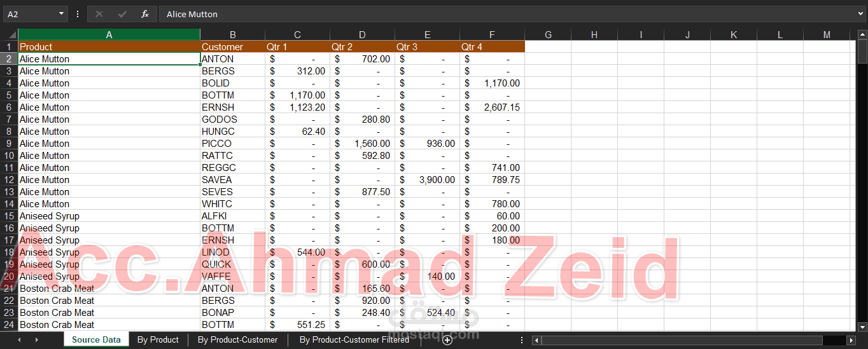Select column C header
Image resolution: width=868 pixels, height=349 pixels.
click(297, 35)
